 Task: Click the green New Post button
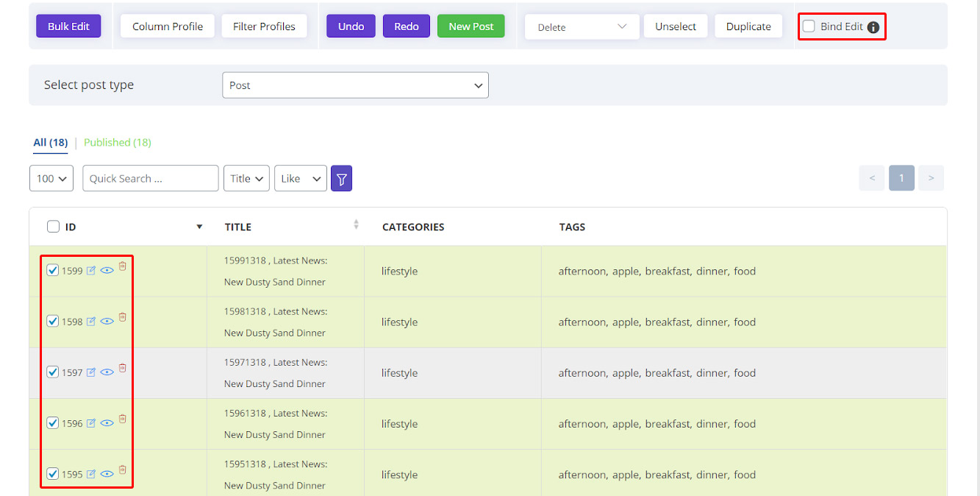(471, 26)
